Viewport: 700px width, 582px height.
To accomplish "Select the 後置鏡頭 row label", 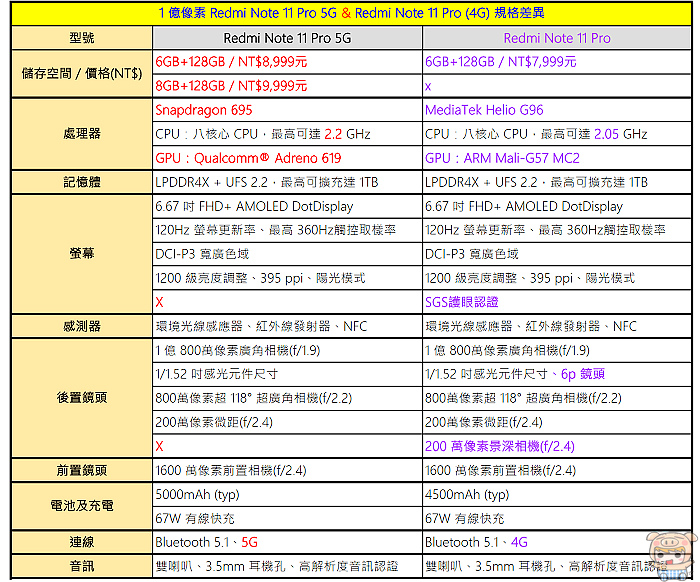I will click(82, 398).
